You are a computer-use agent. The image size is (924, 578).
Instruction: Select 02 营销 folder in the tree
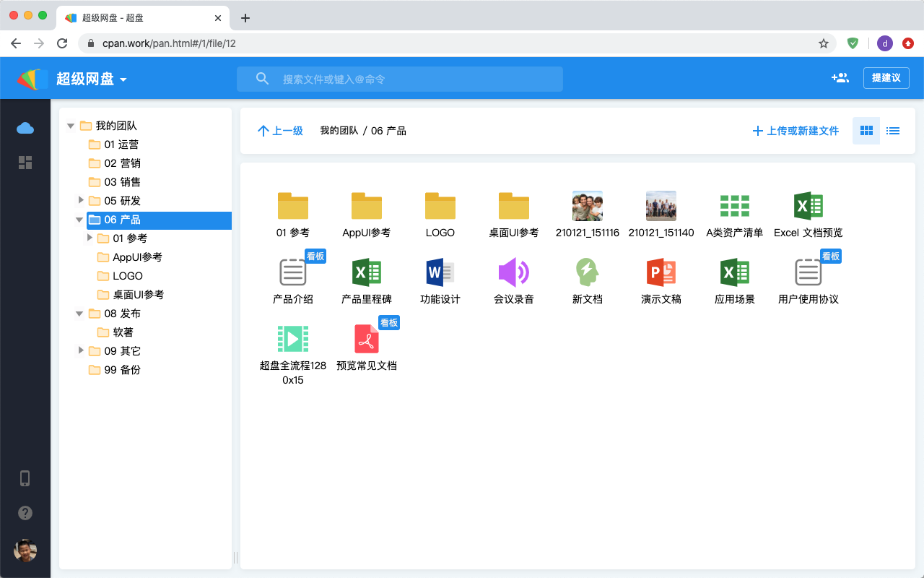click(x=121, y=163)
